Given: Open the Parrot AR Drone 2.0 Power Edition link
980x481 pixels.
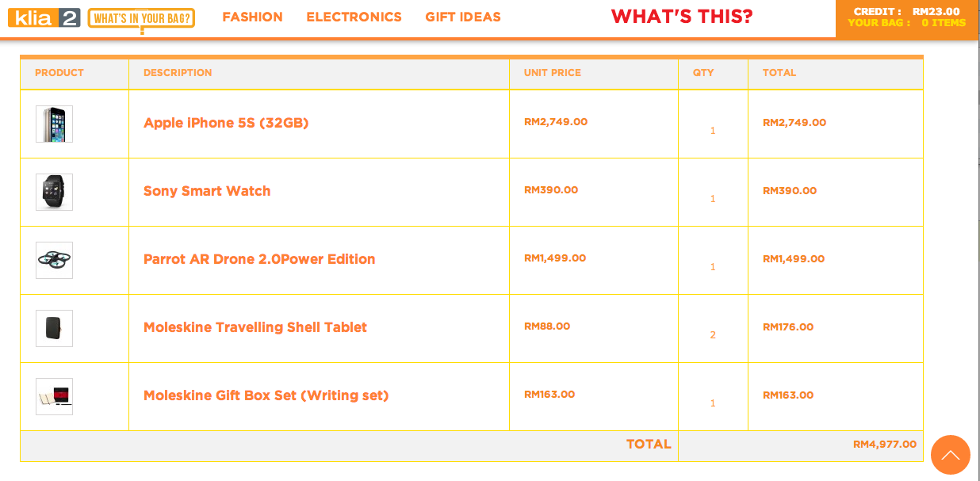Looking at the screenshot, I should [259, 259].
